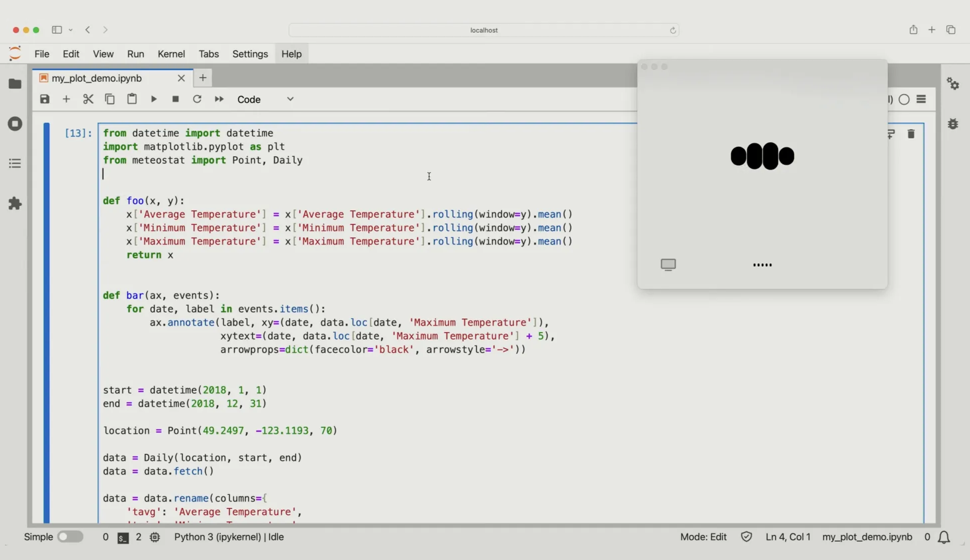Click the Save notebook icon
This screenshot has height=560, width=970.
pyautogui.click(x=43, y=99)
